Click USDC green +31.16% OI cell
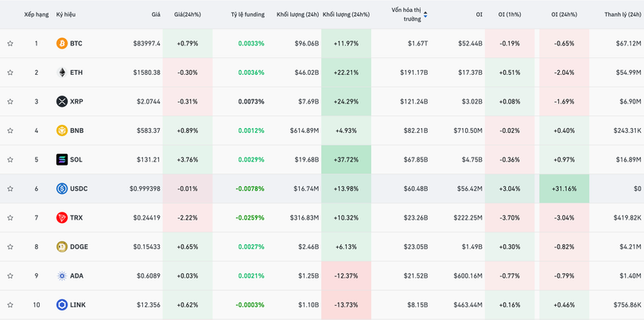Screen dimensions: 644x320 (564, 189)
